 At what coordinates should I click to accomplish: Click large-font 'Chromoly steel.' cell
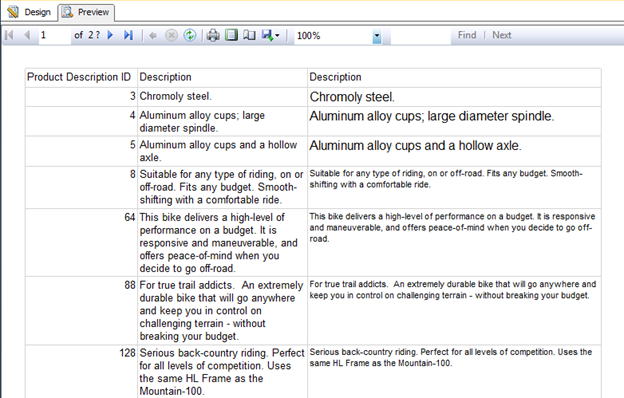pos(454,97)
